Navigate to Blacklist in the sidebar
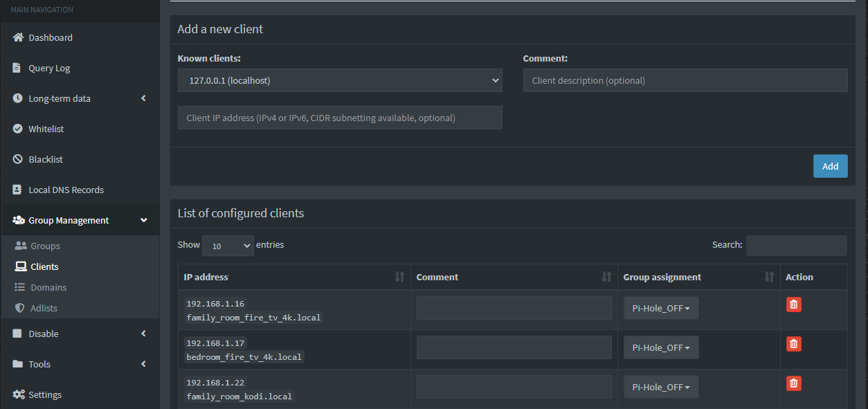868x409 pixels. click(x=46, y=159)
